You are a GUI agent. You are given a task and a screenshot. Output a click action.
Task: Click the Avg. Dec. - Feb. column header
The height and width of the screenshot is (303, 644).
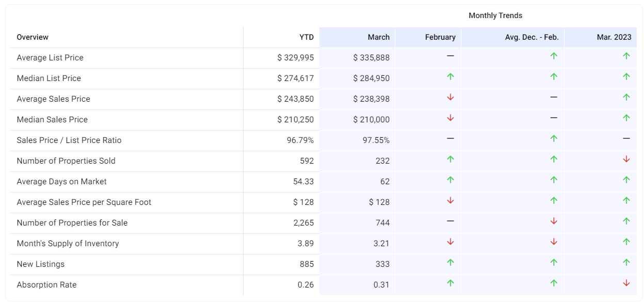[x=532, y=37]
